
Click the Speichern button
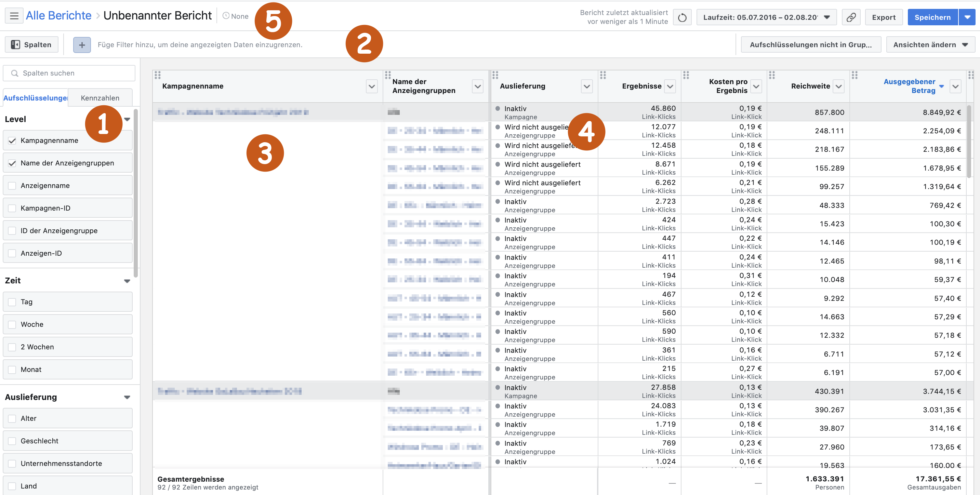(x=932, y=17)
